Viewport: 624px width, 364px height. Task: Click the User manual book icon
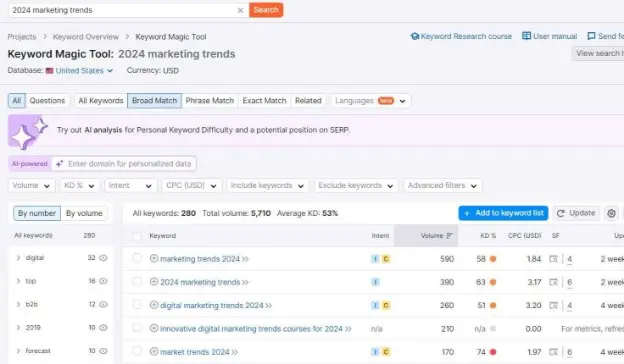tap(526, 36)
